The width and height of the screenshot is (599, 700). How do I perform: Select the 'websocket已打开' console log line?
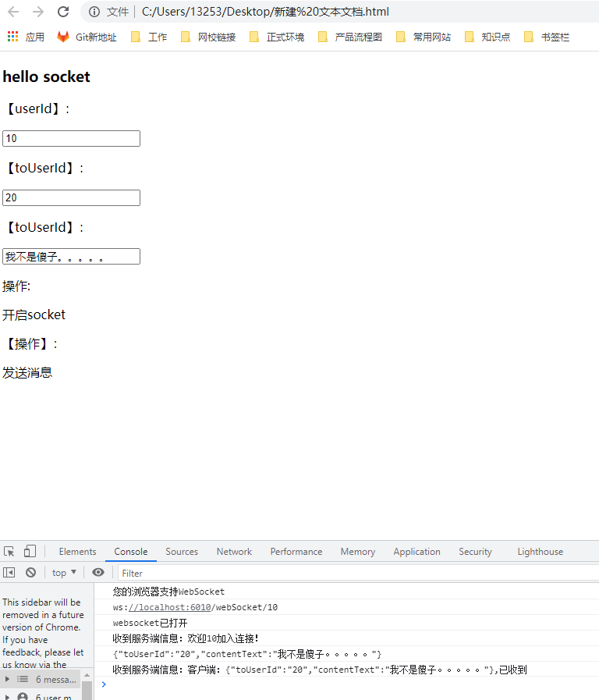150,623
